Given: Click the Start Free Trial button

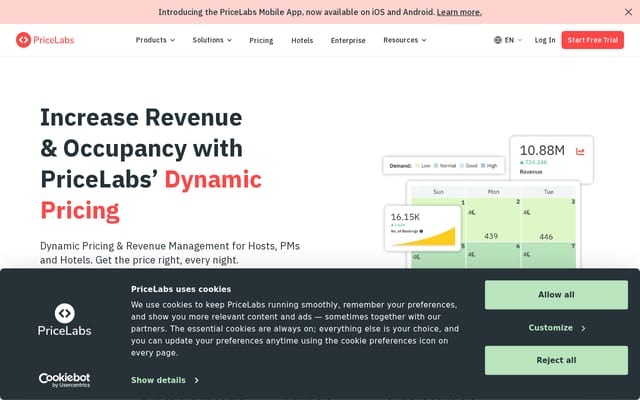Looking at the screenshot, I should coord(592,40).
